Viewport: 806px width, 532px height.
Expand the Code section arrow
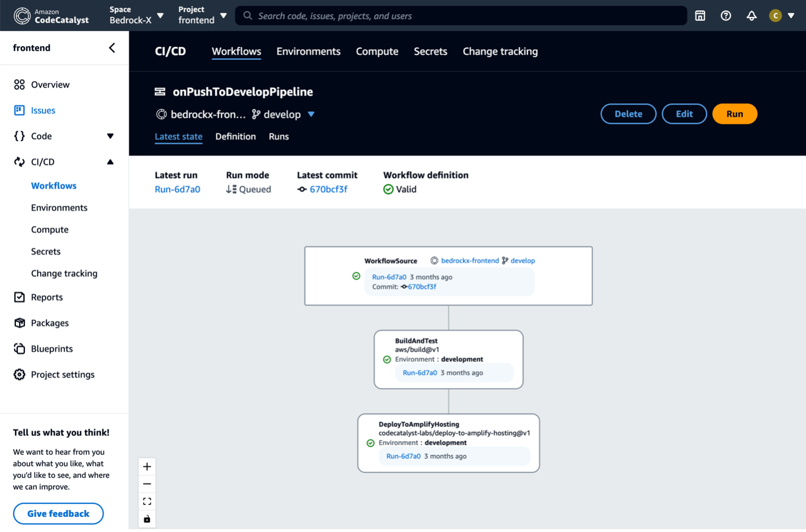pos(110,136)
